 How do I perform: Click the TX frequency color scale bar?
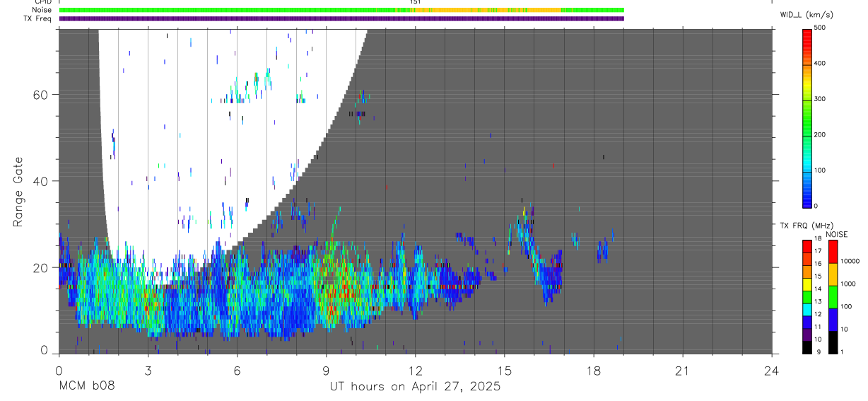click(x=807, y=296)
